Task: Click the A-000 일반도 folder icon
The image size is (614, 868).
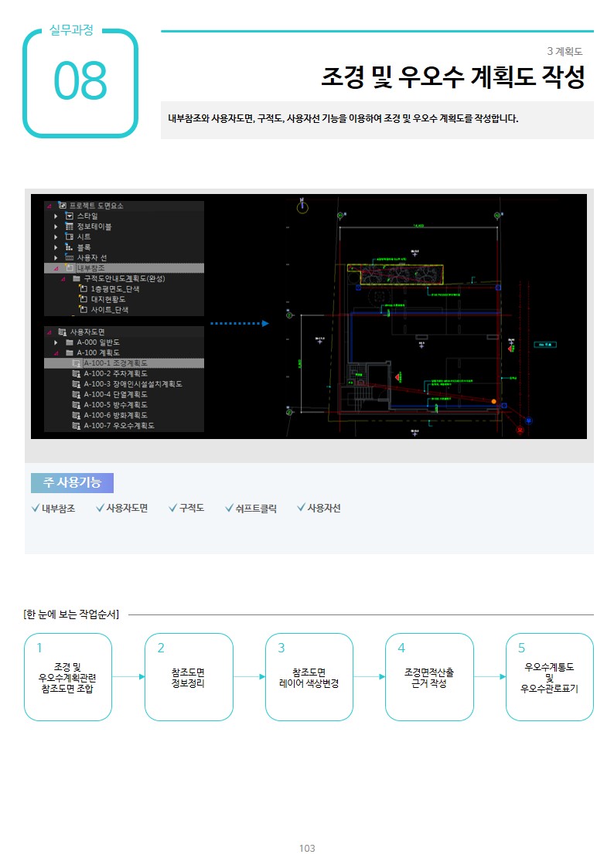Action: pos(69,342)
